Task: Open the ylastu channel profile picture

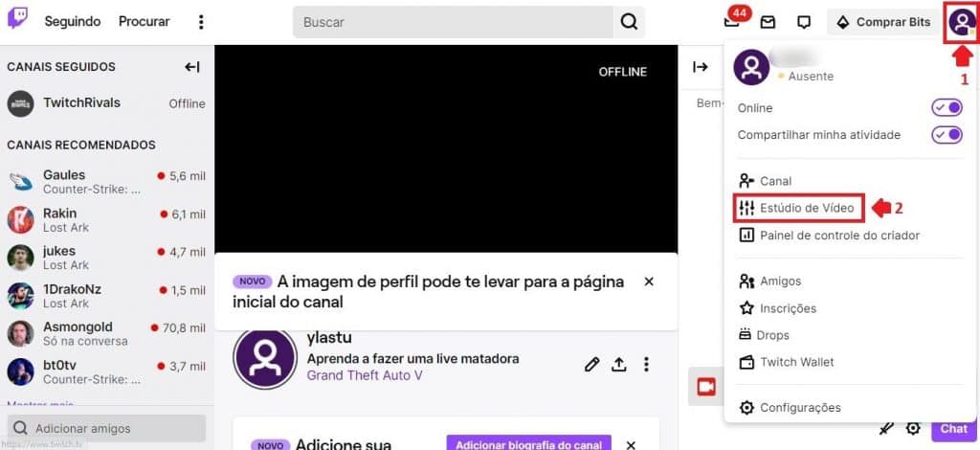Action: [x=265, y=359]
